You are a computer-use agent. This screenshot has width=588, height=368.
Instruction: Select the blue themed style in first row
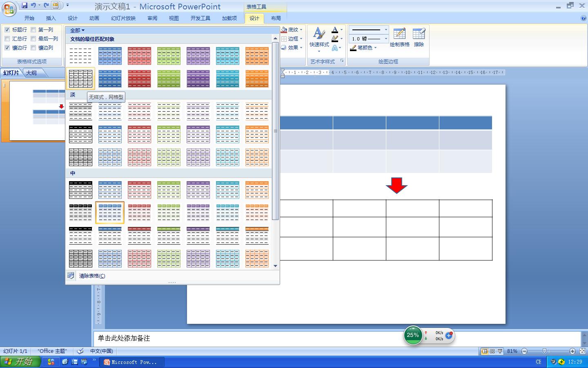pos(110,56)
